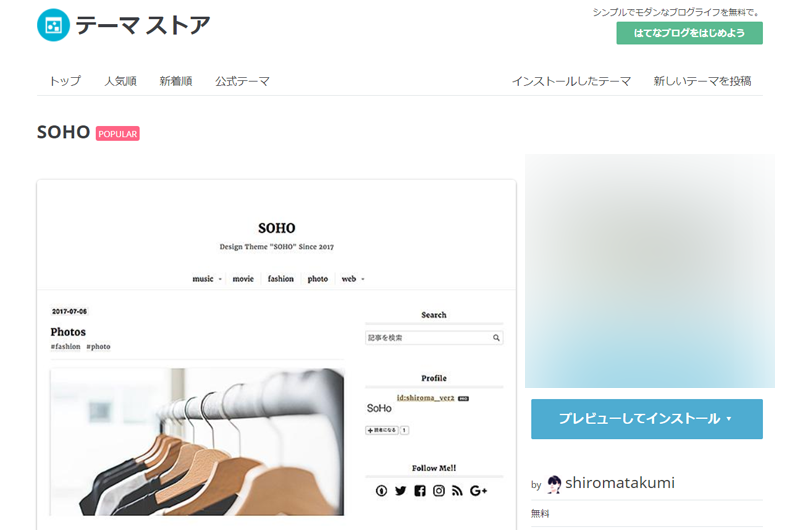Click the subscriber count 1 badge
Screen dimensions: 800x530
404,430
